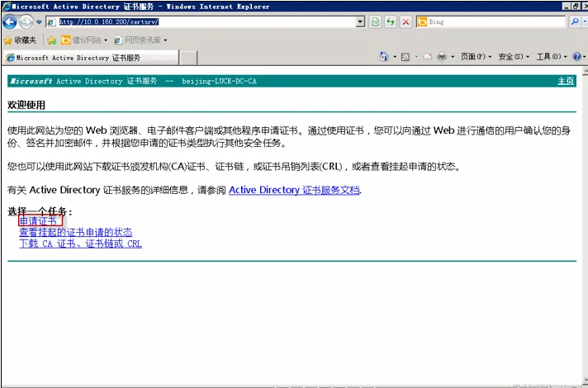
Task: Click the magnifier search button
Action: [x=574, y=21]
